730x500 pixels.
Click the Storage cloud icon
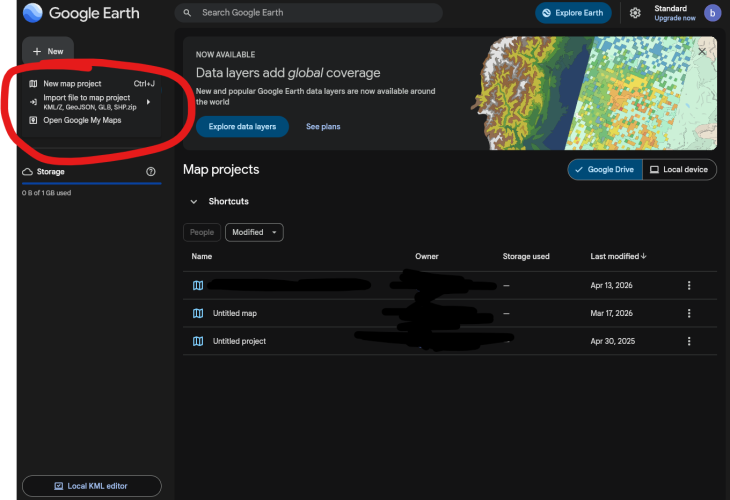coord(27,172)
